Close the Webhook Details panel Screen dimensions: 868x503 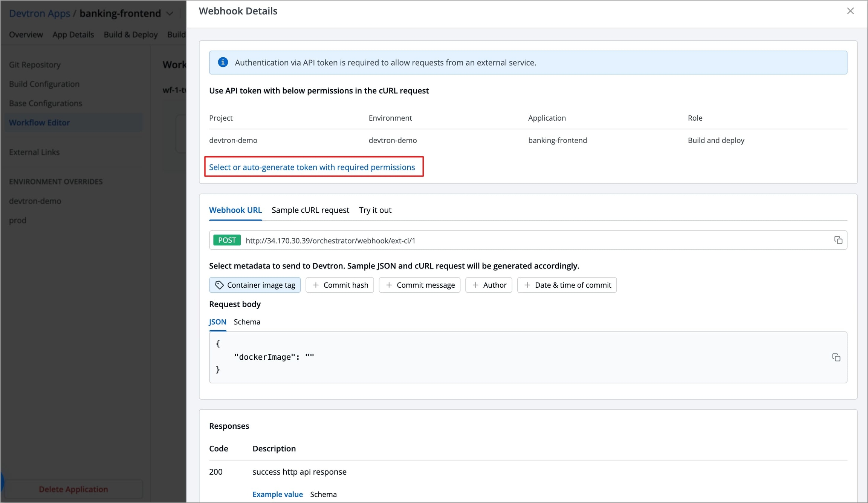[850, 11]
